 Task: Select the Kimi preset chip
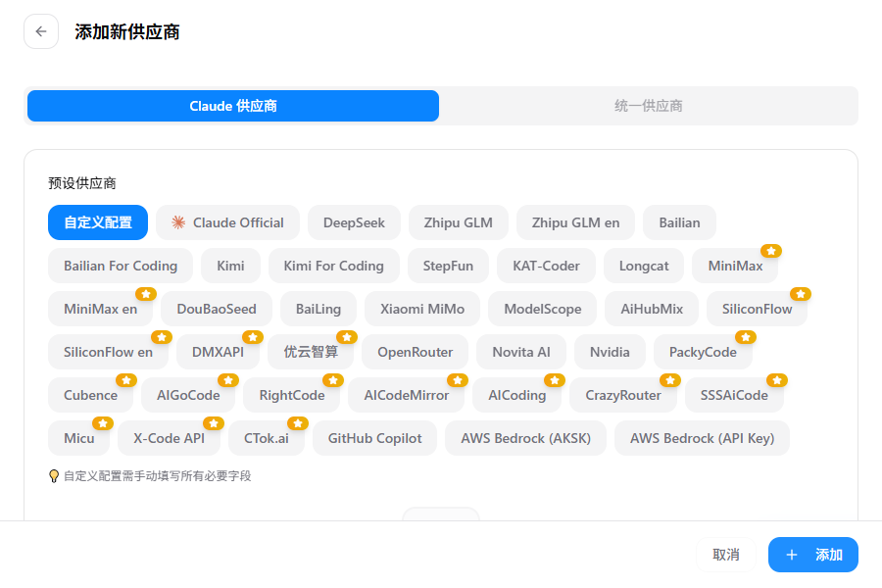(230, 266)
